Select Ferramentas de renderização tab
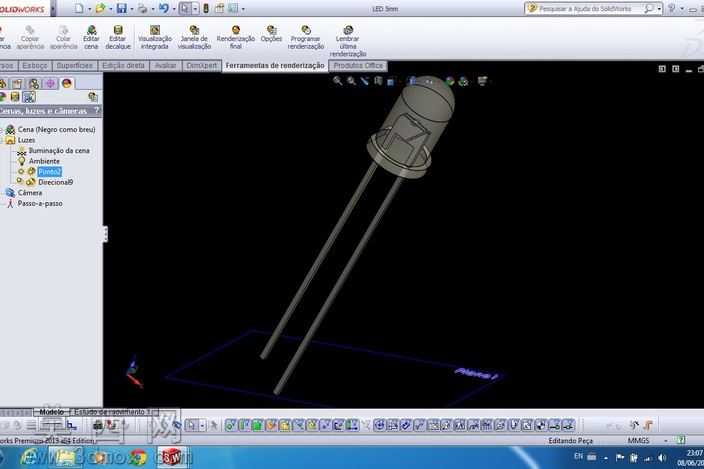 pyautogui.click(x=275, y=66)
